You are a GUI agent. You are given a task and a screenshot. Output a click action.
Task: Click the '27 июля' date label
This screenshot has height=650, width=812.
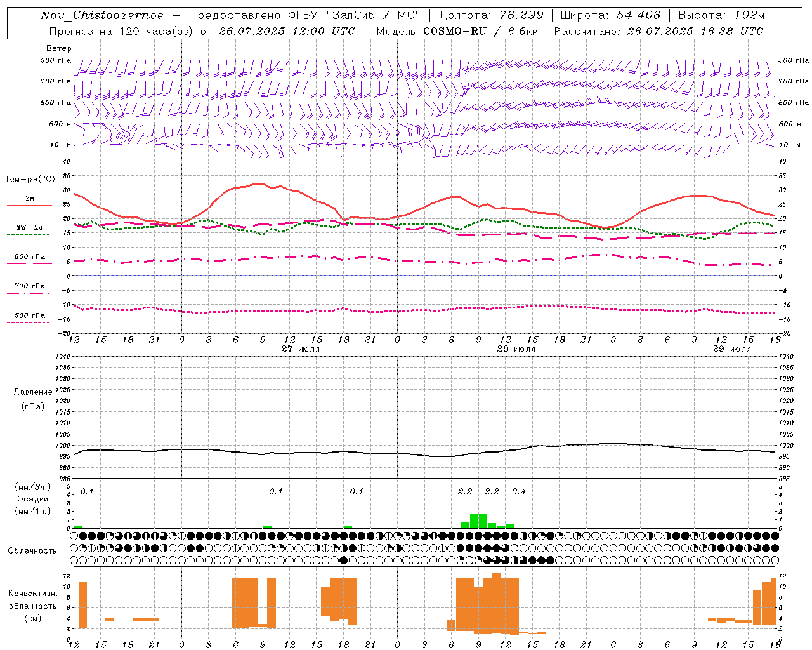[301, 349]
